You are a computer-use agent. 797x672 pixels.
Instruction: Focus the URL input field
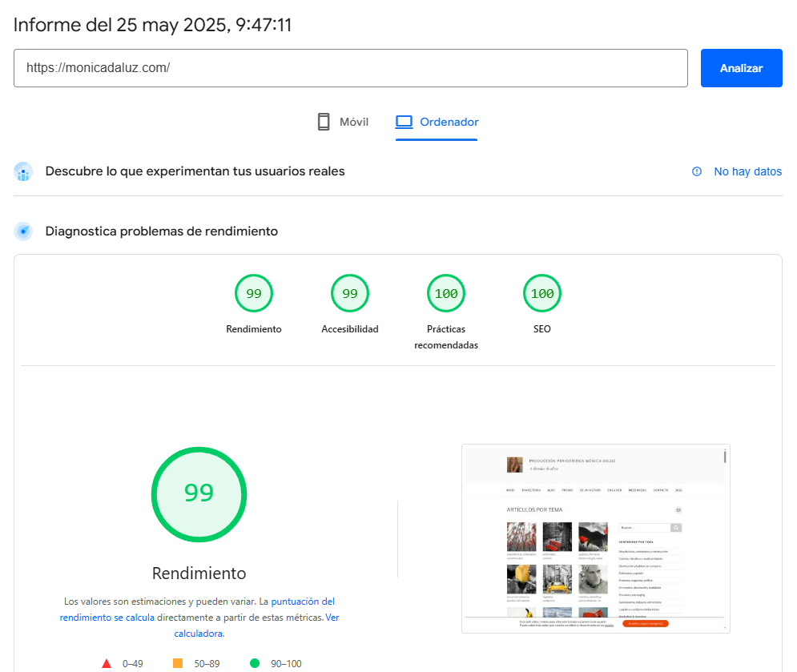pyautogui.click(x=351, y=68)
